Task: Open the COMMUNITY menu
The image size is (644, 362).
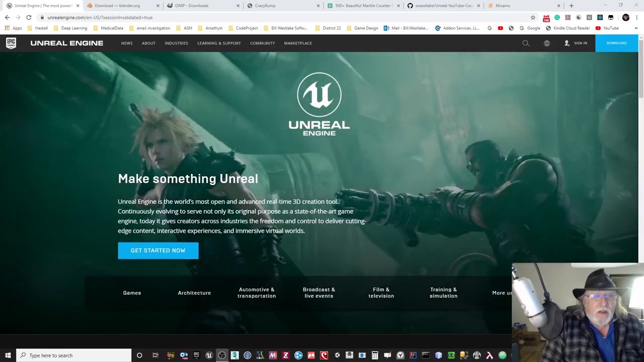Action: click(262, 43)
